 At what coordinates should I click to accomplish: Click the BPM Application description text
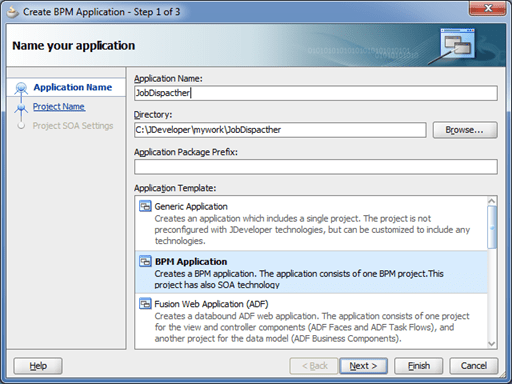(299, 279)
